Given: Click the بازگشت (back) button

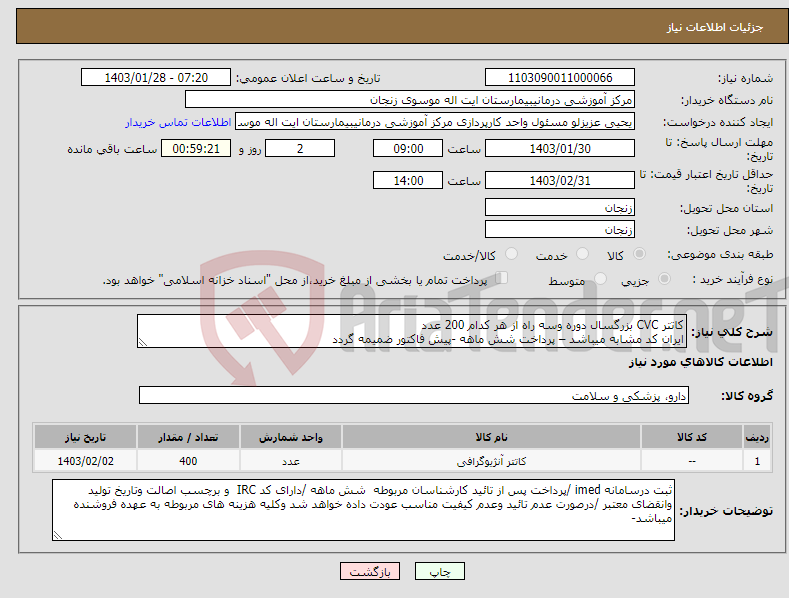Looking at the screenshot, I should pos(369,571).
